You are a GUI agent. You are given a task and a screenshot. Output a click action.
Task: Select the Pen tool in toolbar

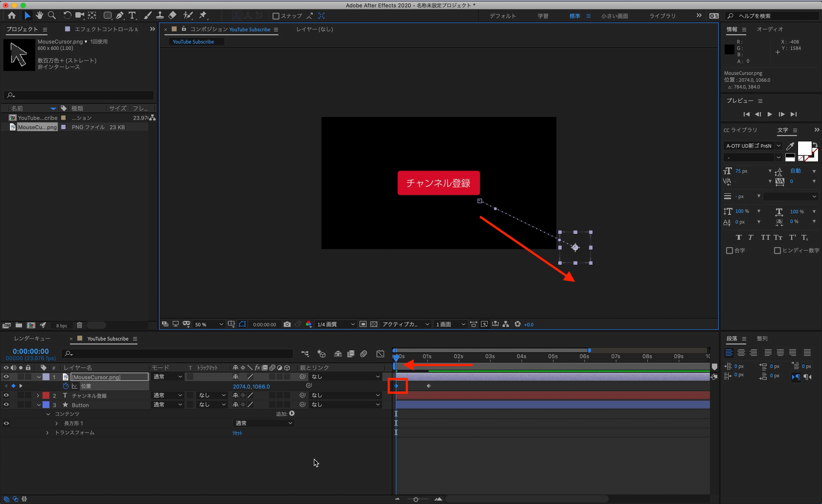(x=120, y=15)
